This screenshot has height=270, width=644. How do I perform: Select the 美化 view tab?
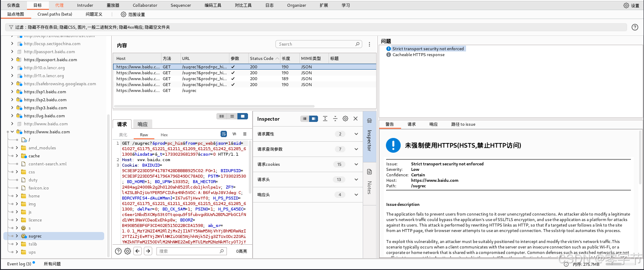tap(123, 135)
